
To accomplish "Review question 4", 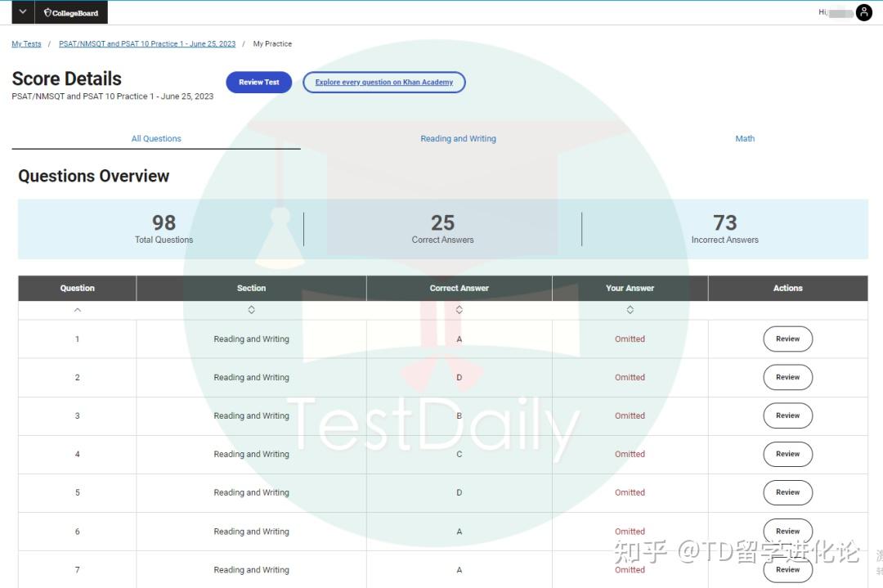I will pos(787,454).
